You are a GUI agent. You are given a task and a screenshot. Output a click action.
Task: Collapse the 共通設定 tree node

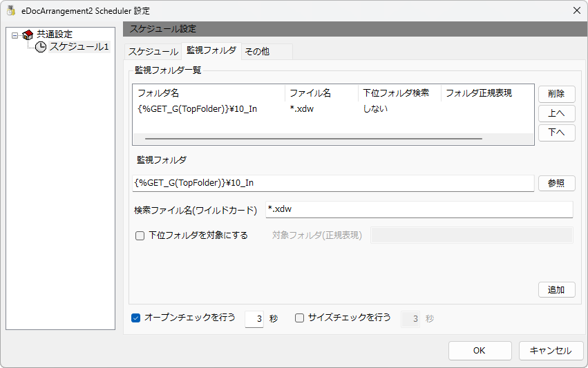[x=15, y=36]
